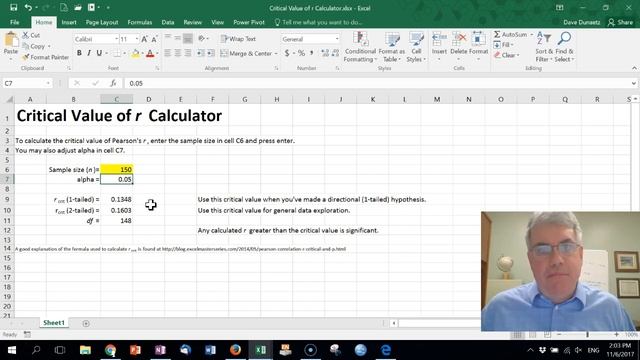Click Share button
This screenshot has width=640, height=360.
(x=620, y=22)
